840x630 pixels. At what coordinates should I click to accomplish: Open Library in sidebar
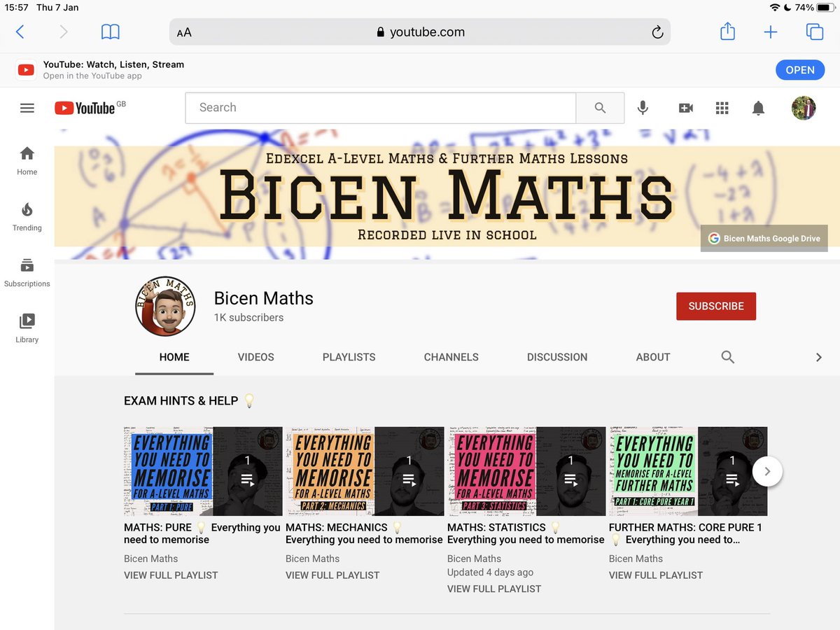pyautogui.click(x=27, y=329)
